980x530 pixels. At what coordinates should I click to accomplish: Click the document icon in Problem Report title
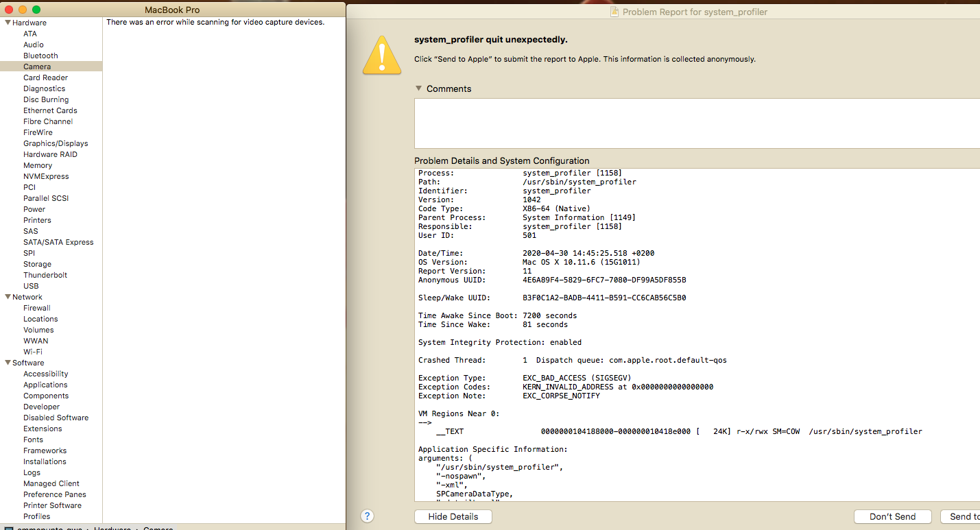[615, 12]
